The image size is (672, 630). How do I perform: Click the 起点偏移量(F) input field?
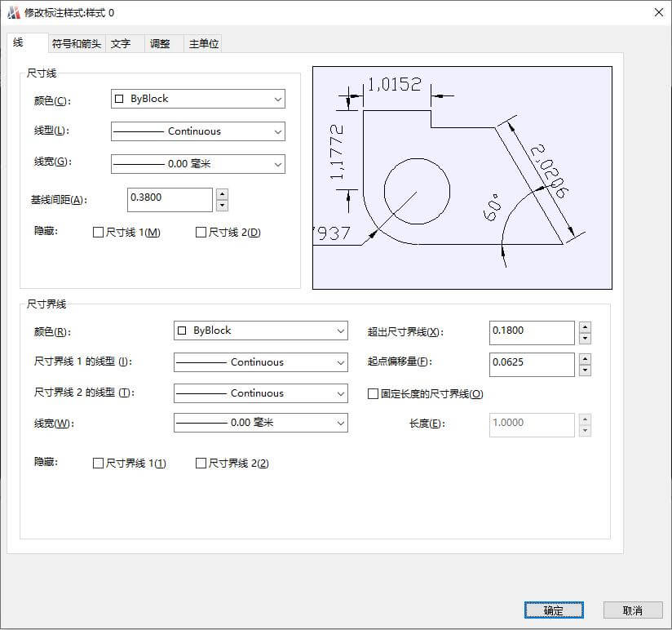[532, 365]
